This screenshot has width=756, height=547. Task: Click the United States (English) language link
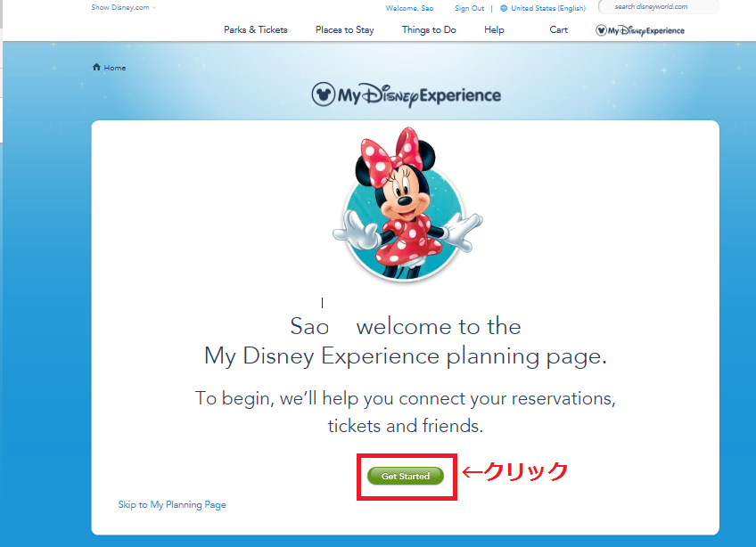pos(548,8)
